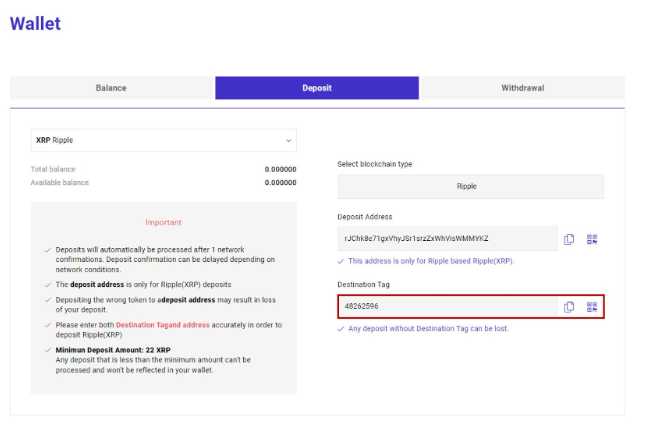646x431 pixels.
Task: Show QR code for deposit address
Action: 592,239
